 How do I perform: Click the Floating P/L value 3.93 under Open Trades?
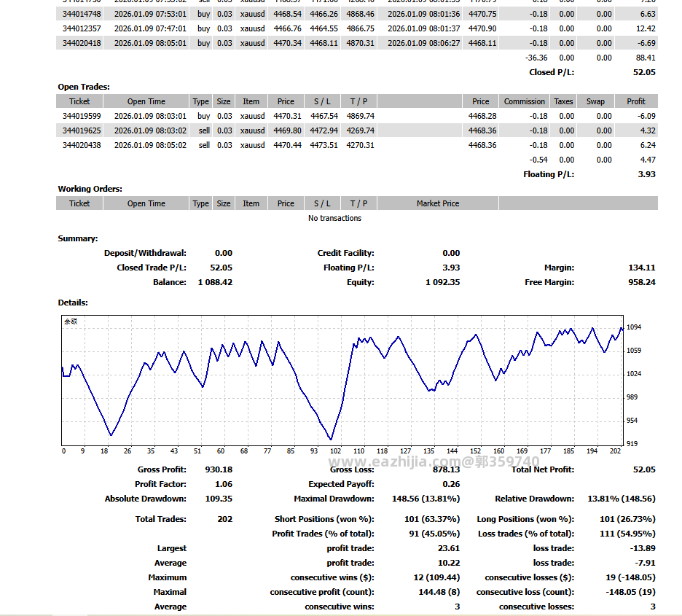click(x=647, y=174)
